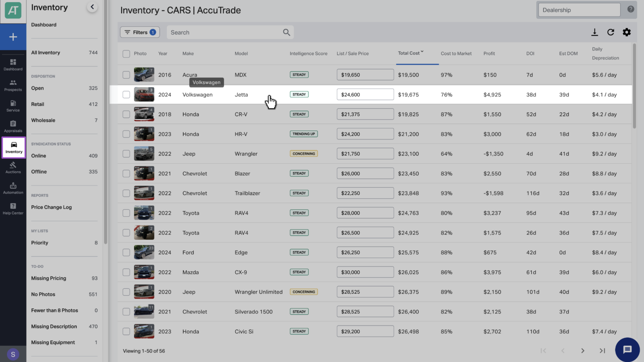Open table settings gear
This screenshot has width=644, height=362.
(x=627, y=32)
